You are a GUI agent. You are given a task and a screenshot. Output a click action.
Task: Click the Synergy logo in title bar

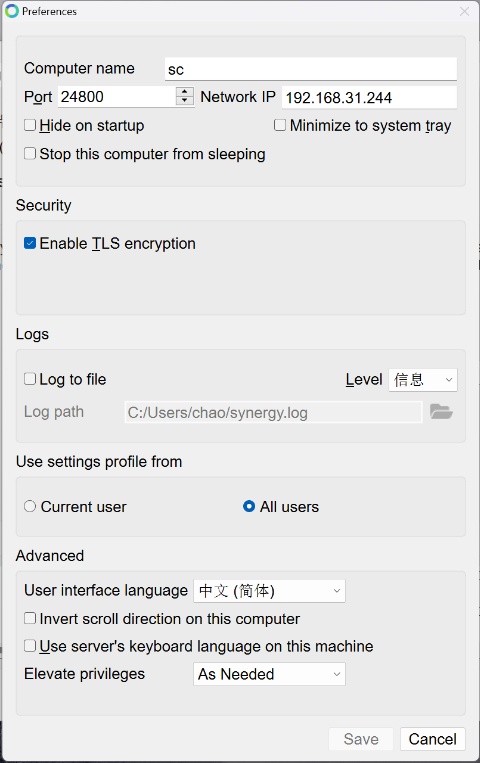[x=12, y=11]
